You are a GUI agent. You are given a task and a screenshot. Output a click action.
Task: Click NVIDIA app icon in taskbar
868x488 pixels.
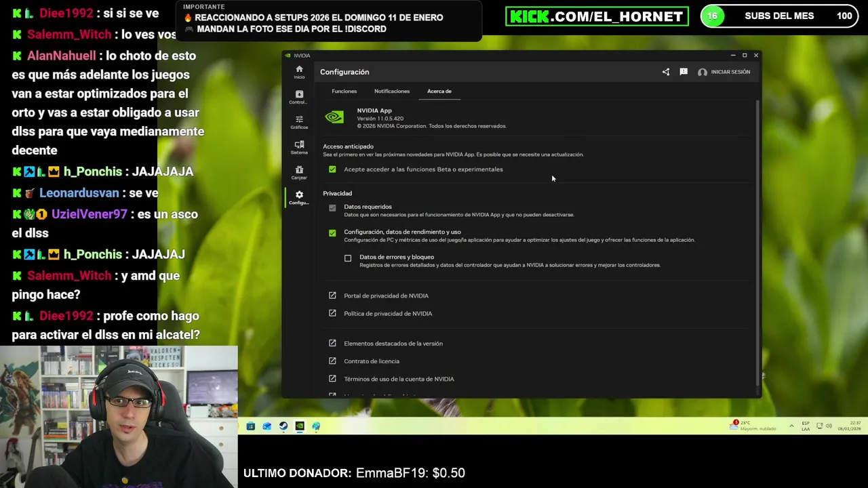pyautogui.click(x=300, y=426)
